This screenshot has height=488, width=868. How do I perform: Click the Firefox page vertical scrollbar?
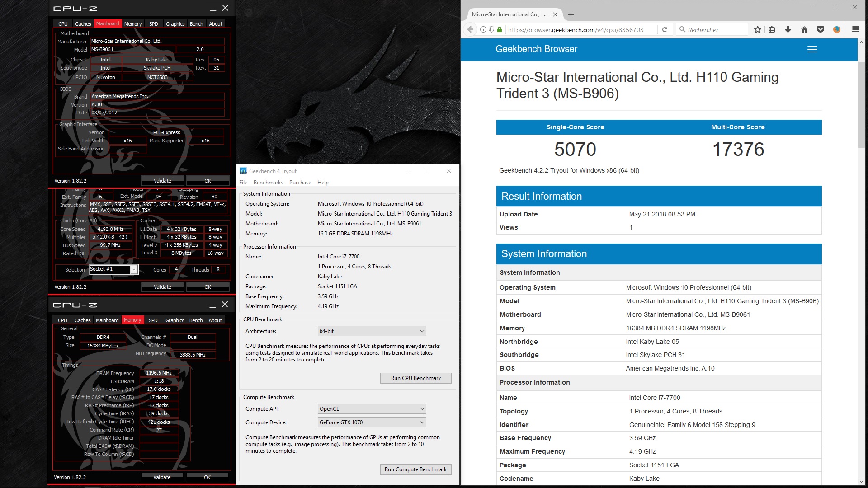[x=862, y=104]
